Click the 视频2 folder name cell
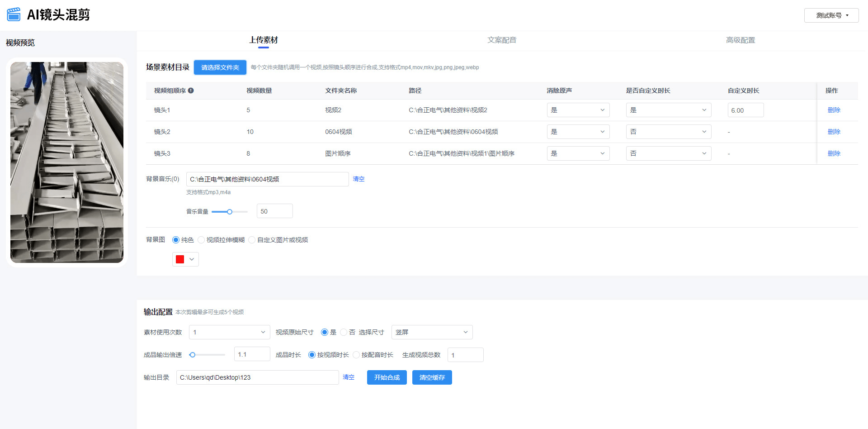 [x=333, y=110]
